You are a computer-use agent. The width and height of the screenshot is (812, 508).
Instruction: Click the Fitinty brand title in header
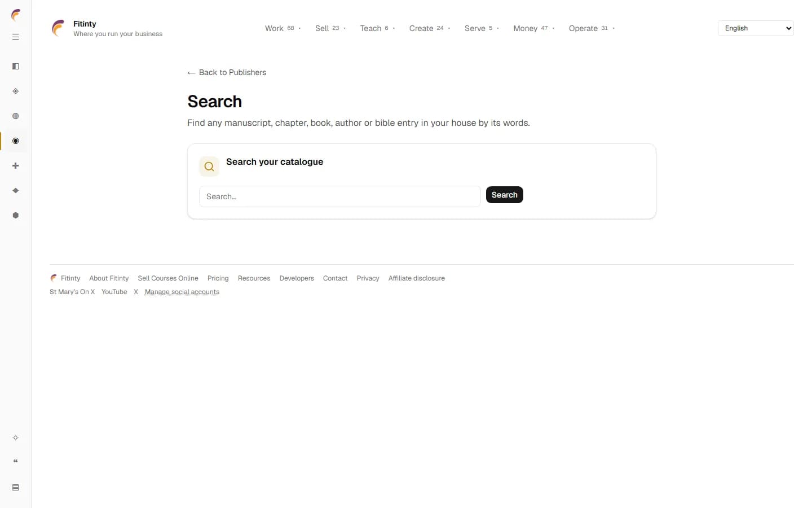[85, 24]
